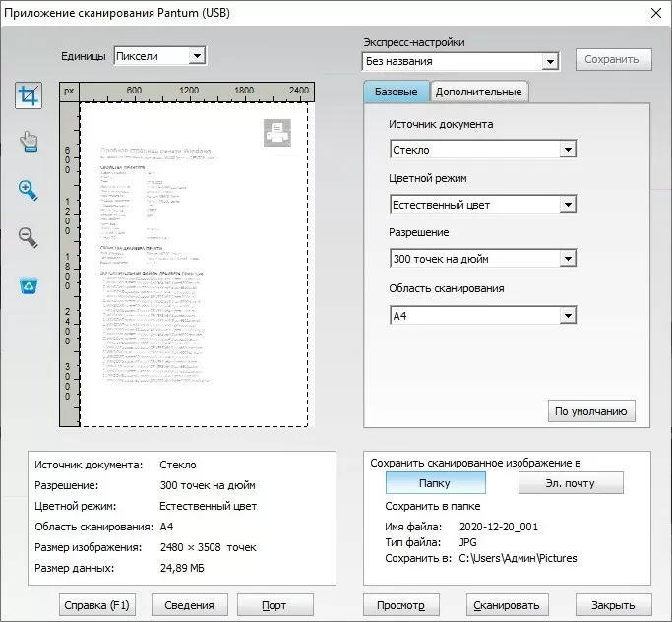Toggle save destination to 'Папку'
Screen dimensions: 672x622
[x=435, y=483]
